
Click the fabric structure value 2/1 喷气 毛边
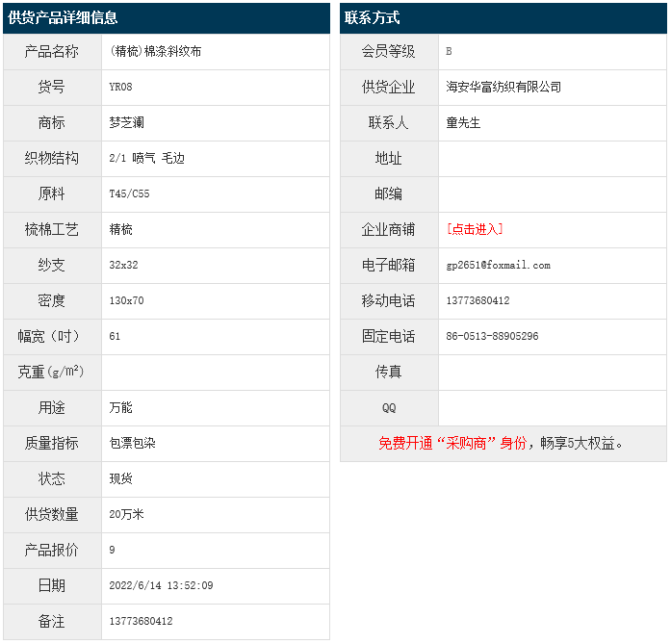[x=146, y=159]
